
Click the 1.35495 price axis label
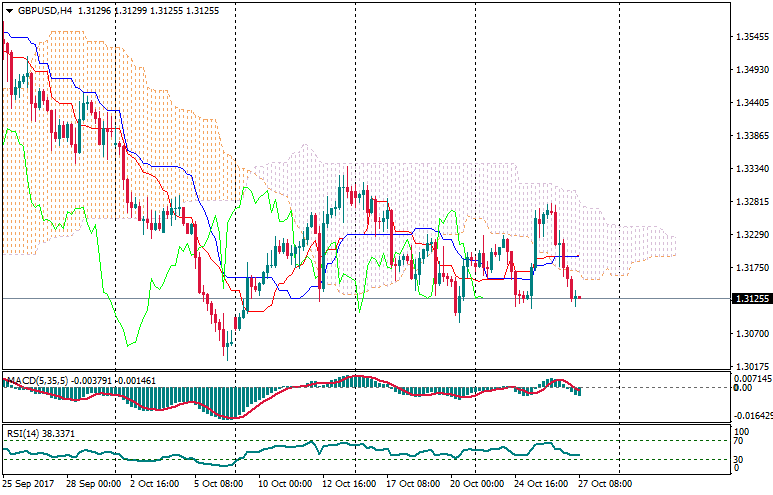click(751, 37)
